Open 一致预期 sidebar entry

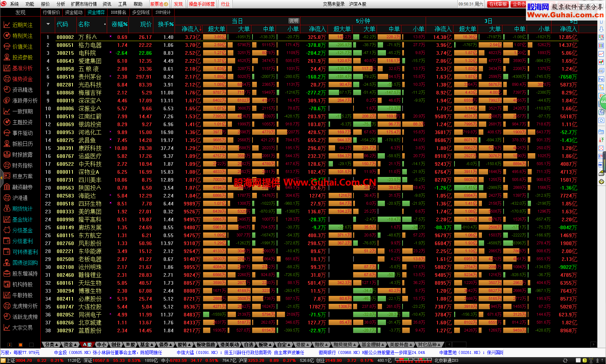click(18, 111)
